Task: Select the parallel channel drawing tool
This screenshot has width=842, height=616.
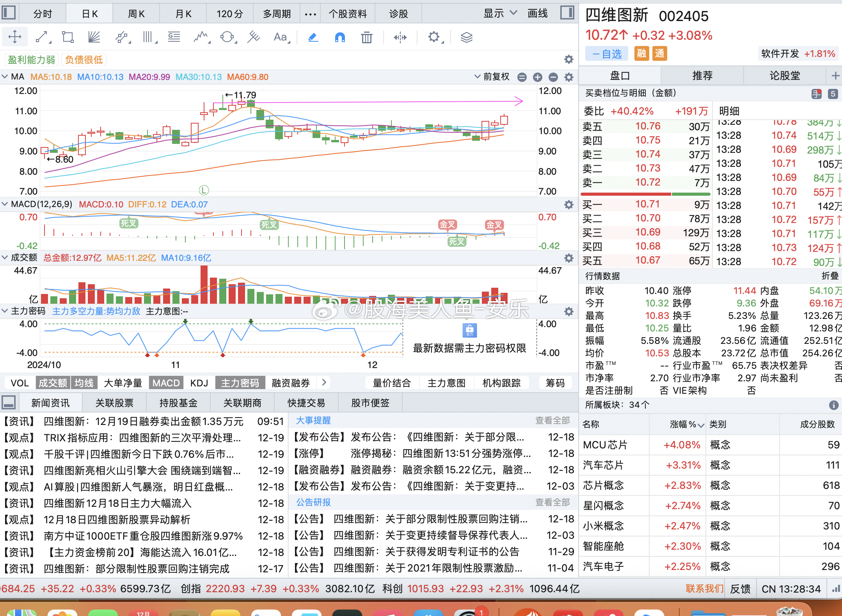Action: click(x=122, y=37)
